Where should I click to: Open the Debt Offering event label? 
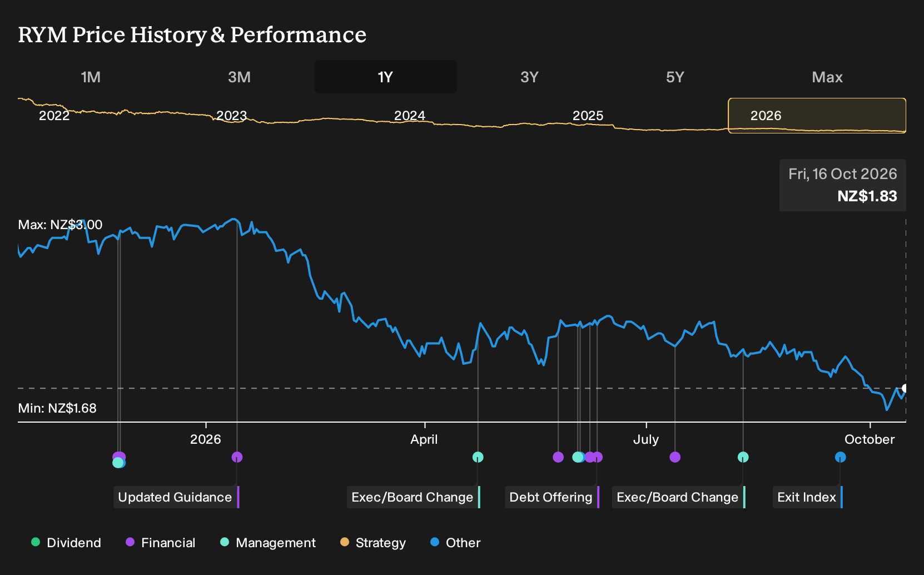pos(552,497)
